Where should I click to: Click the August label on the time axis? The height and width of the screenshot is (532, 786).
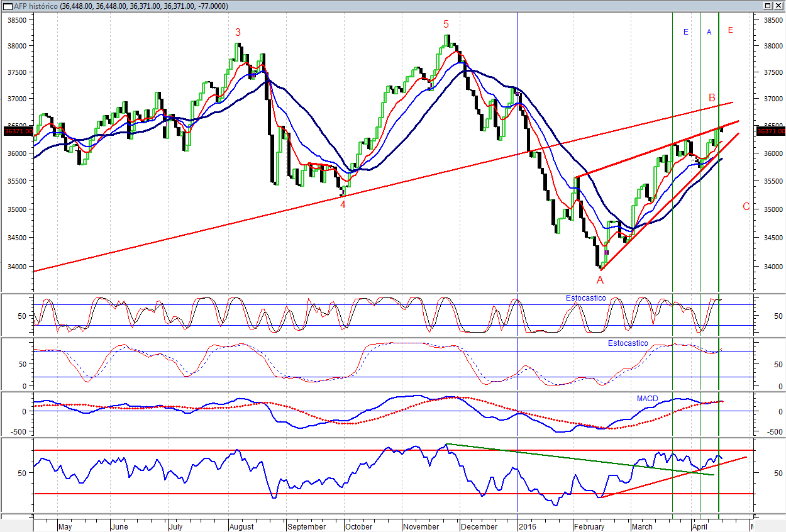click(241, 526)
